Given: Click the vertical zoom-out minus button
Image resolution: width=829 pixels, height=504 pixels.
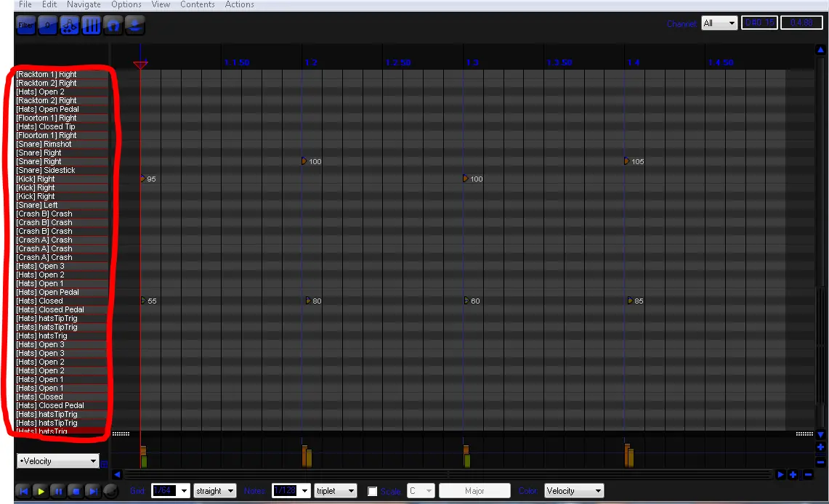Looking at the screenshot, I should 820,462.
